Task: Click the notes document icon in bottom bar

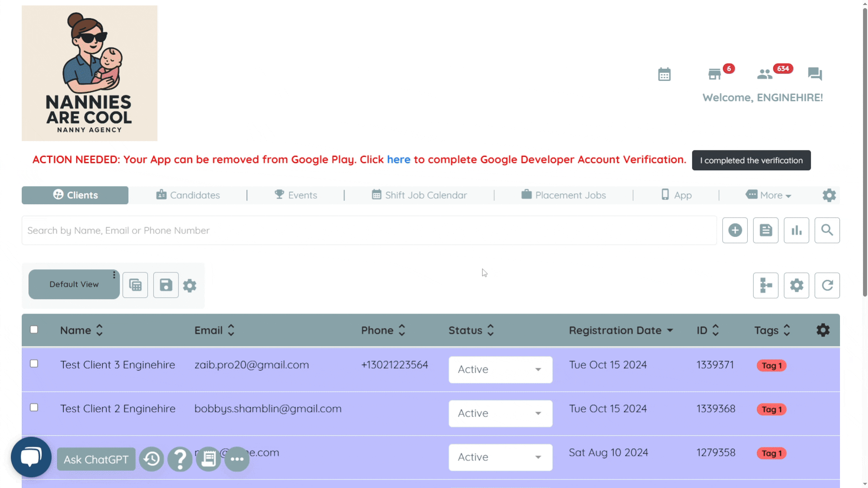Action: [x=208, y=460]
